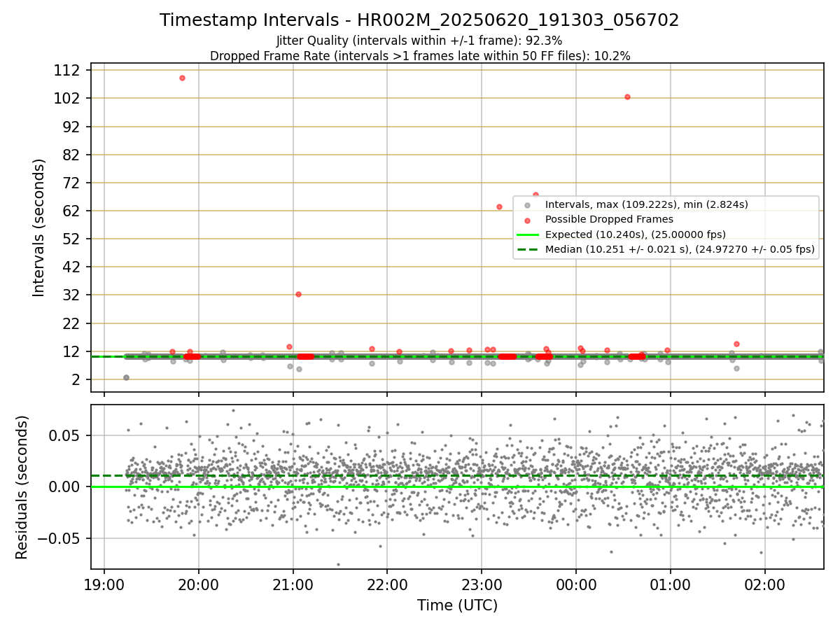Click the red outlier point at 32 seconds
Screen dimensions: 840x630
(298, 294)
